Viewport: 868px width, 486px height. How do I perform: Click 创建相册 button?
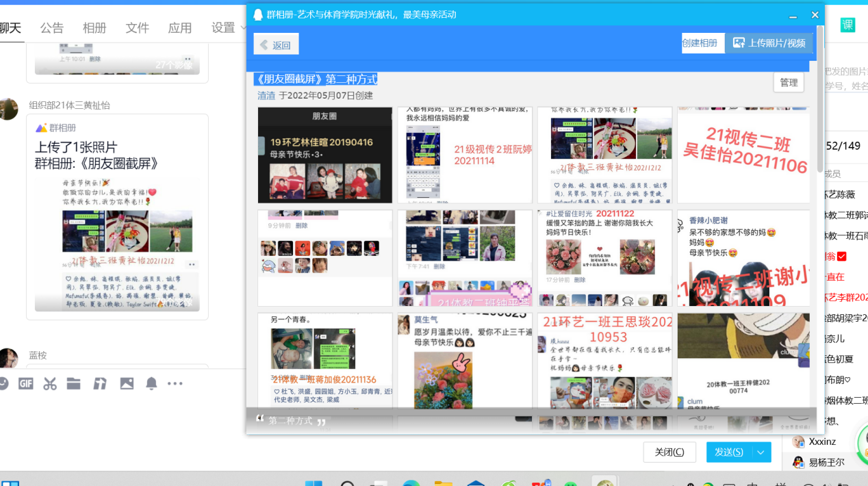[700, 43]
